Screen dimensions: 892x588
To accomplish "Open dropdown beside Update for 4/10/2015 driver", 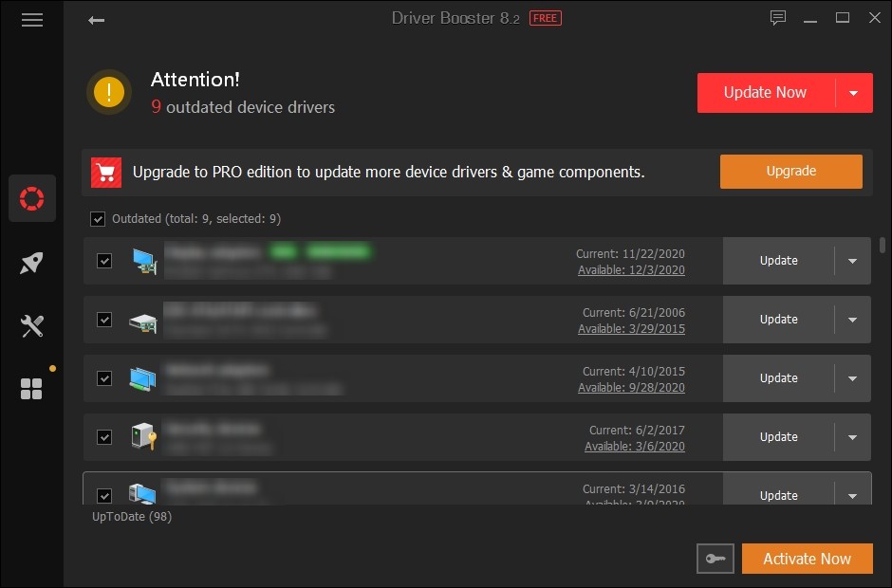I will pyautogui.click(x=852, y=378).
